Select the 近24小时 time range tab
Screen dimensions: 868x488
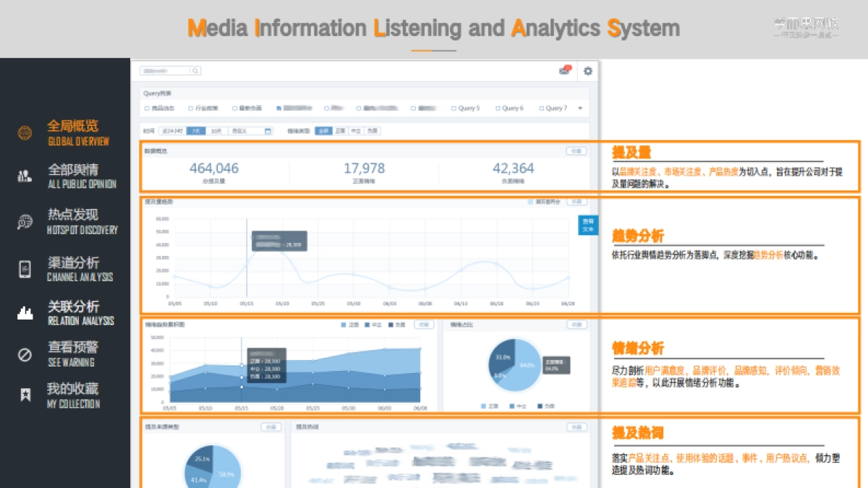[x=171, y=131]
